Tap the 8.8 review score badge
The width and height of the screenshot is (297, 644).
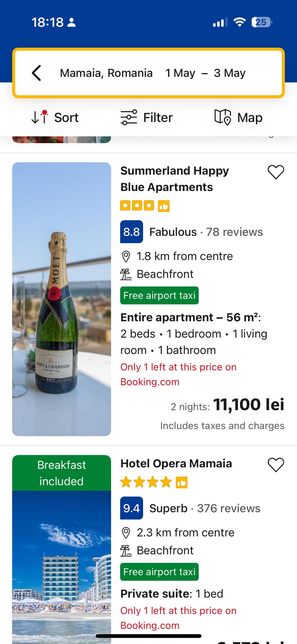[131, 232]
